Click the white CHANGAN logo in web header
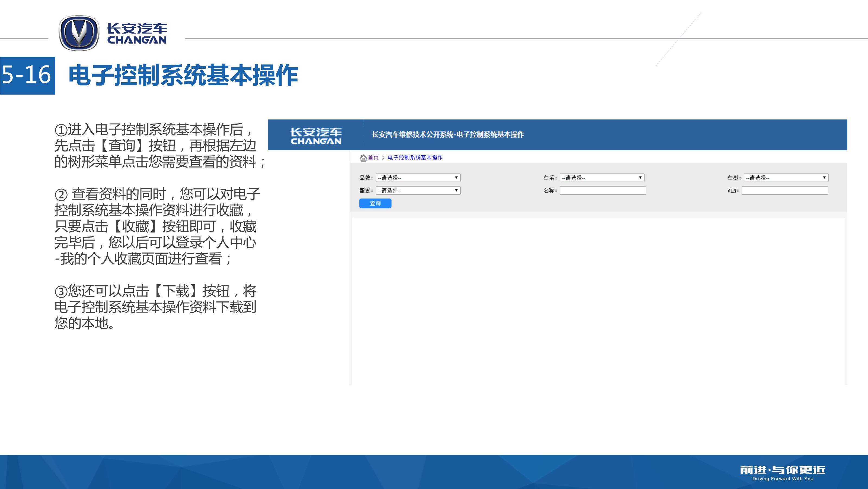Viewport: 868px width, 489px height. [316, 136]
